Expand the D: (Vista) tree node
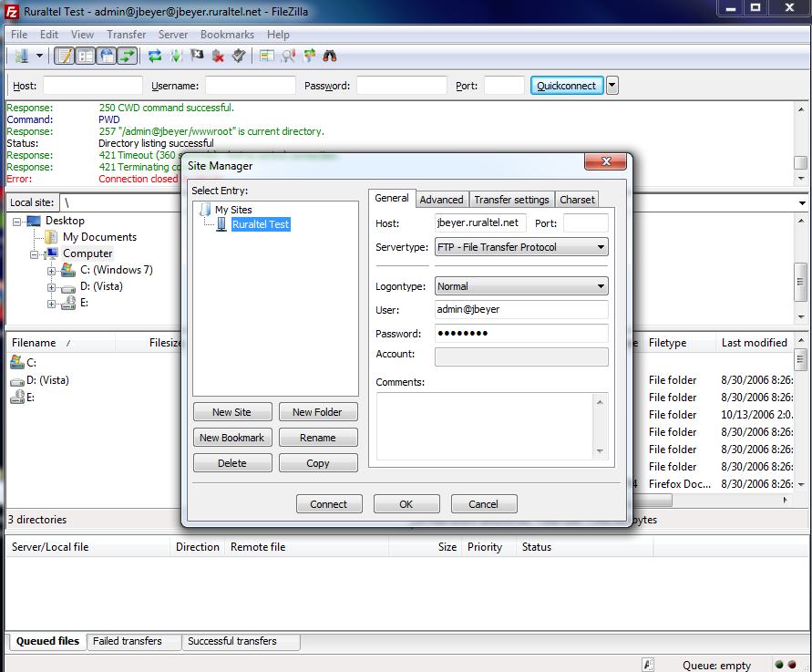 [x=51, y=287]
